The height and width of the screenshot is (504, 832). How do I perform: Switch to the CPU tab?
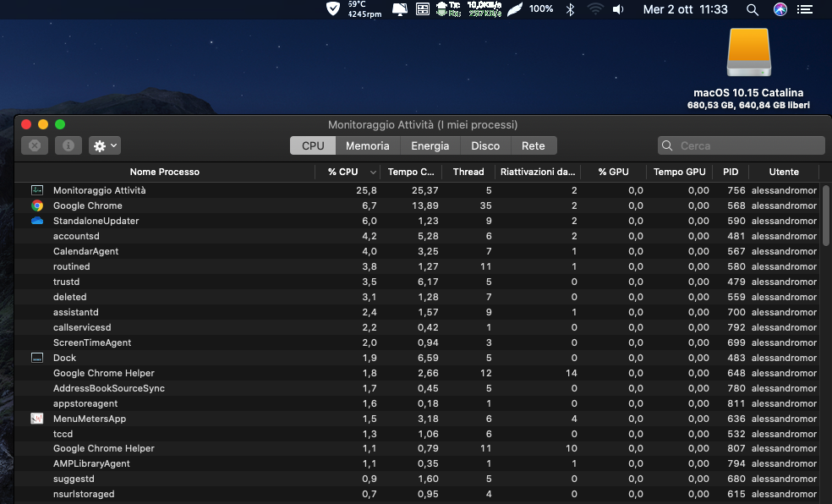[x=313, y=145]
